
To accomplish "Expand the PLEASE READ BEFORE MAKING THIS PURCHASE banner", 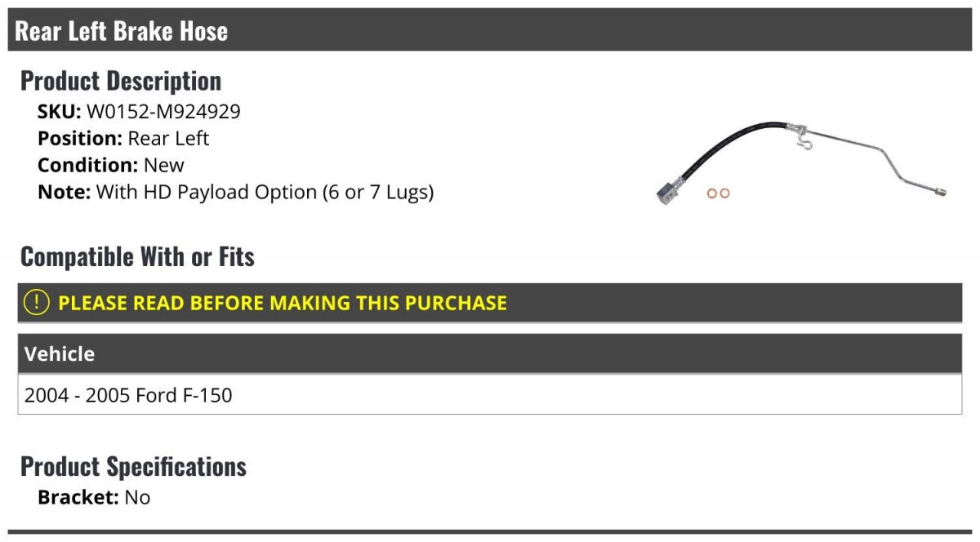I will [x=490, y=303].
